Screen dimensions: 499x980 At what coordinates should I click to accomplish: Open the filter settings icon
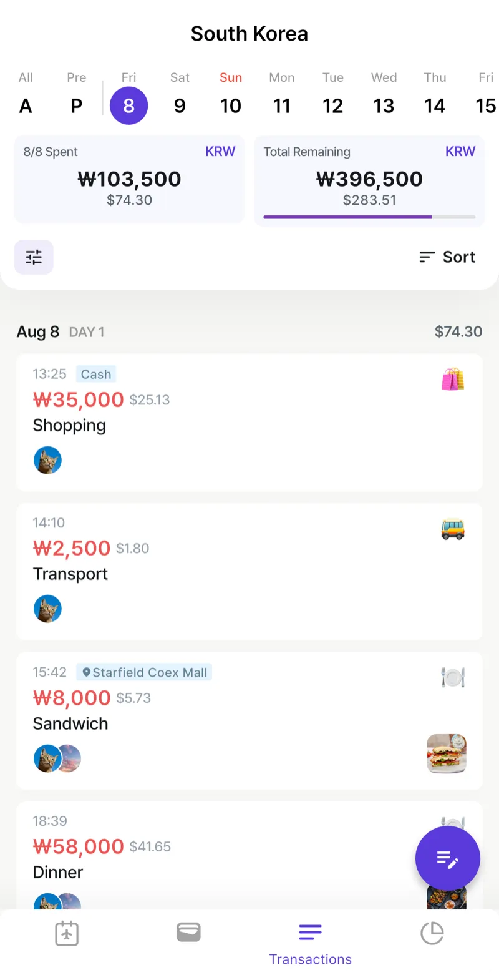[x=34, y=257]
